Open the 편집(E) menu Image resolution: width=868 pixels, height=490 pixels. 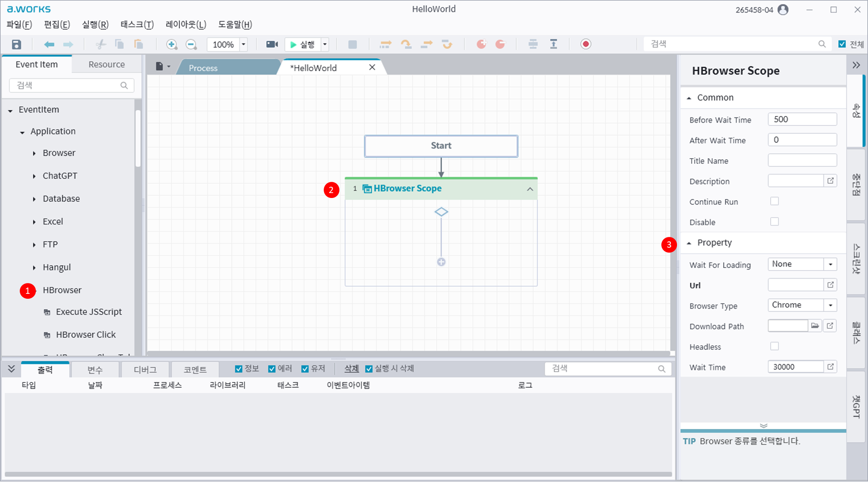coord(57,25)
